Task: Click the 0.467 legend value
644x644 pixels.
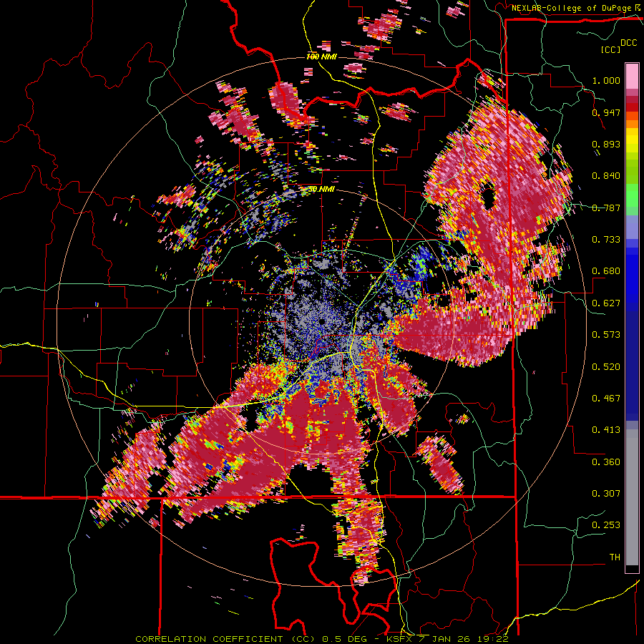Action: click(x=606, y=399)
